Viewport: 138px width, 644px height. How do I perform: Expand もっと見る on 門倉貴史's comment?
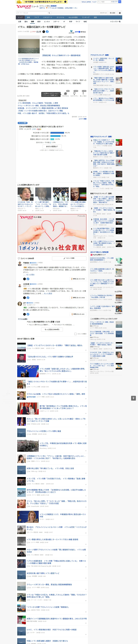(x=31, y=275)
